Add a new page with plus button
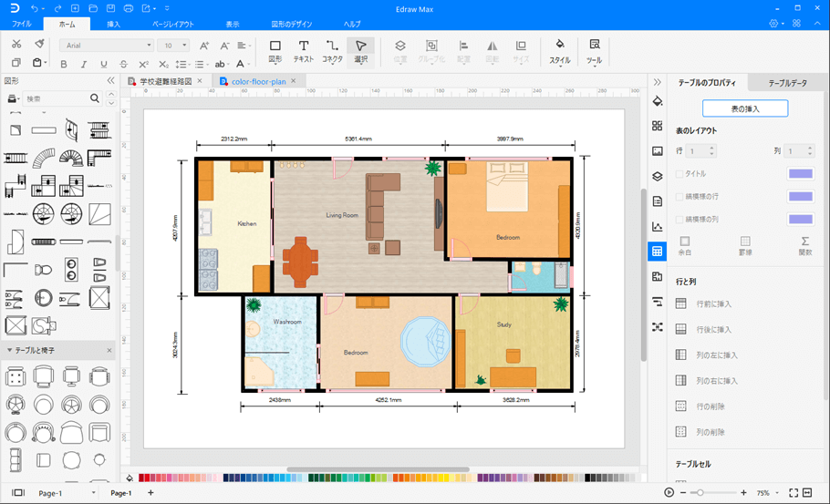The width and height of the screenshot is (830, 504). 150,493
